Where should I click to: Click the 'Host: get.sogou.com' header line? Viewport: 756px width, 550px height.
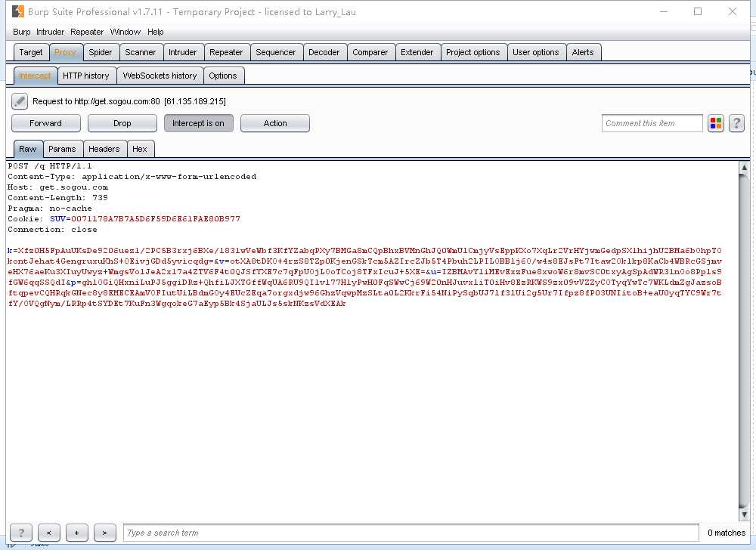point(58,187)
